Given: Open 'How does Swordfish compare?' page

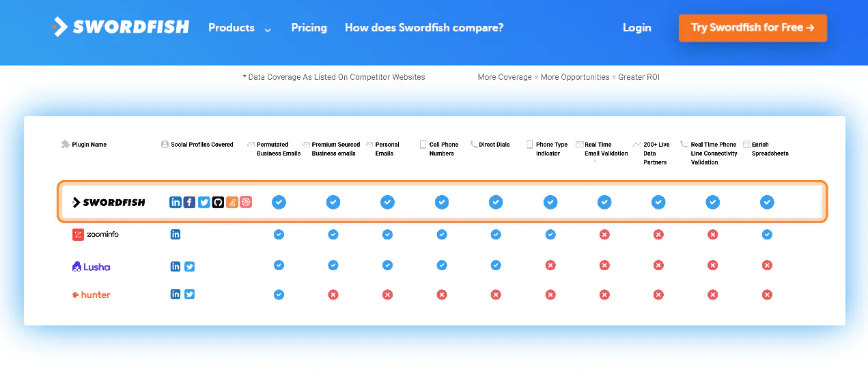Looking at the screenshot, I should [424, 28].
